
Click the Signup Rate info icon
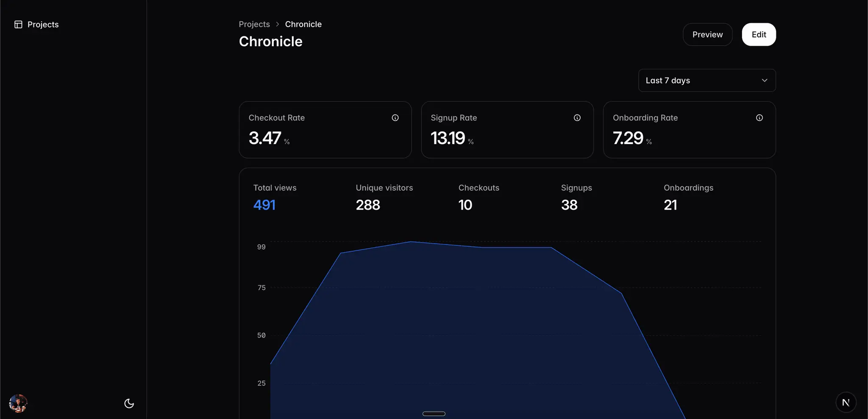point(577,118)
